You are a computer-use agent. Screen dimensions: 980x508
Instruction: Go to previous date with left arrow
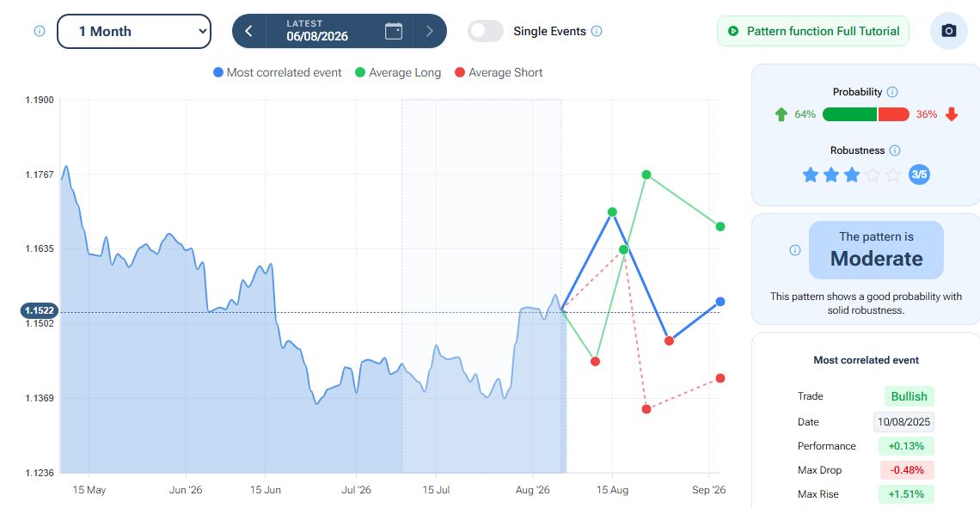[248, 31]
